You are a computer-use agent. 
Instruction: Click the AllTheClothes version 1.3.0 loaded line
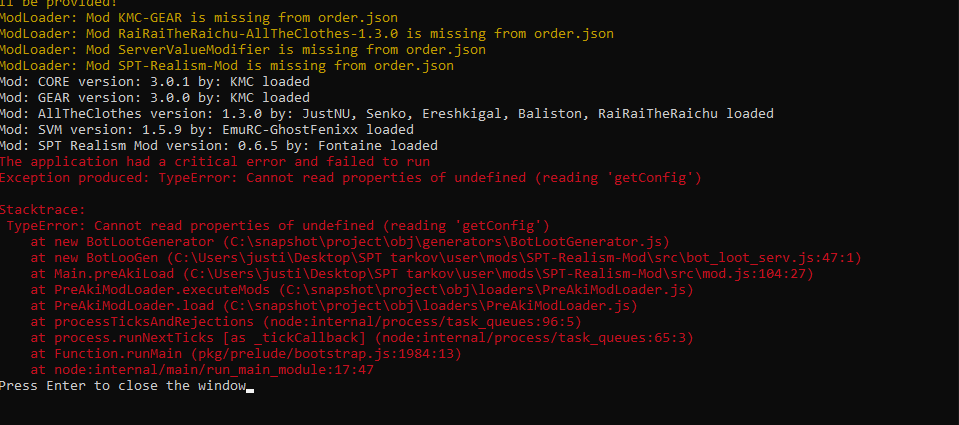(387, 113)
